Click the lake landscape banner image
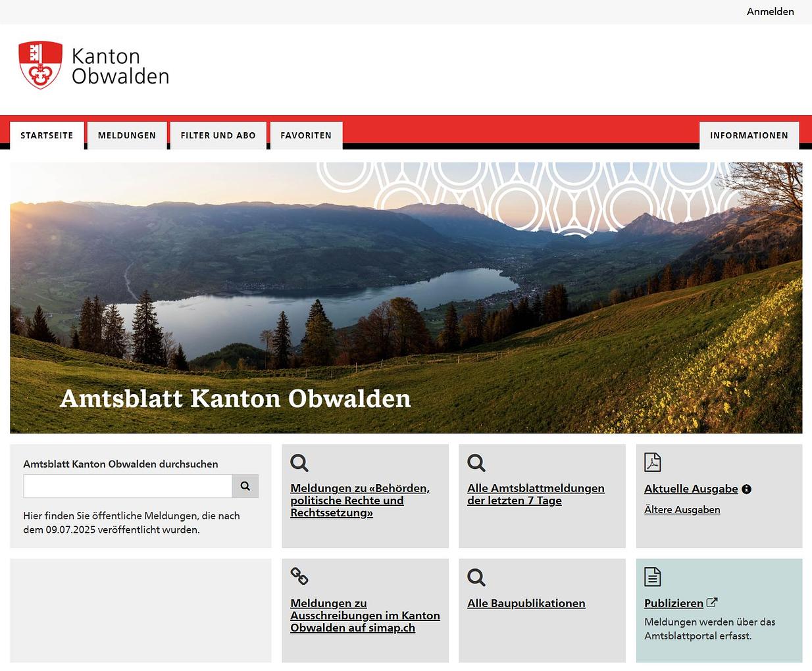812x671 pixels. pyautogui.click(x=406, y=297)
